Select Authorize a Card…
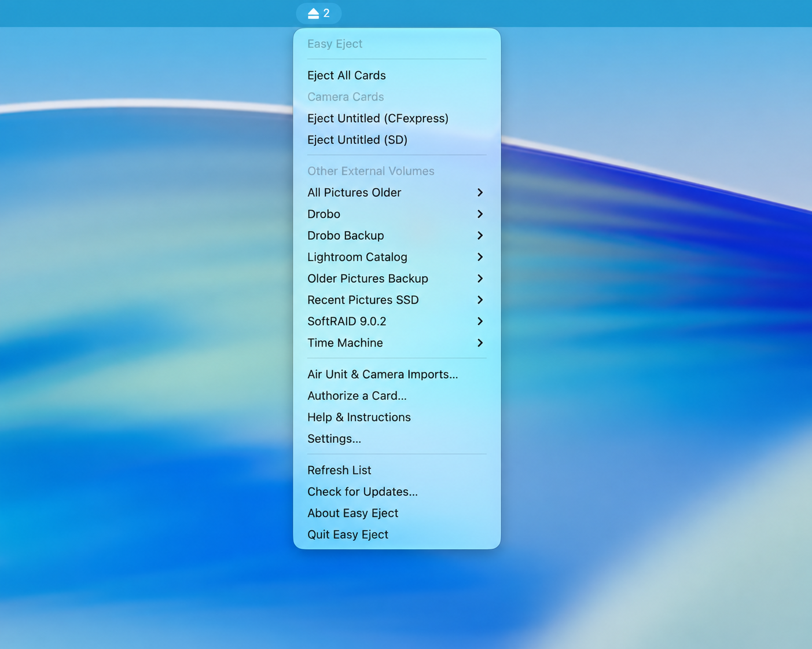The image size is (812, 649). click(396, 395)
